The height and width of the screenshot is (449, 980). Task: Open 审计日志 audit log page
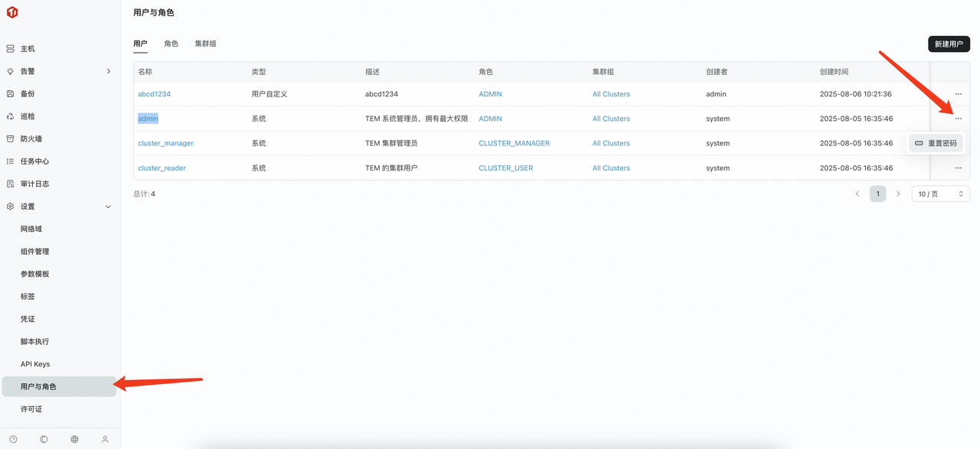[x=34, y=184]
